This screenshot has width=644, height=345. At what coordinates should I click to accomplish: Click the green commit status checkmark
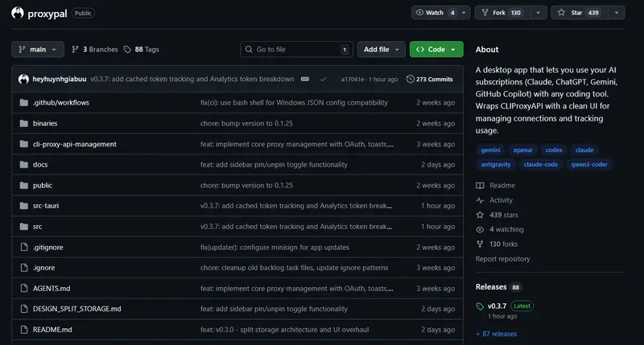(323, 79)
